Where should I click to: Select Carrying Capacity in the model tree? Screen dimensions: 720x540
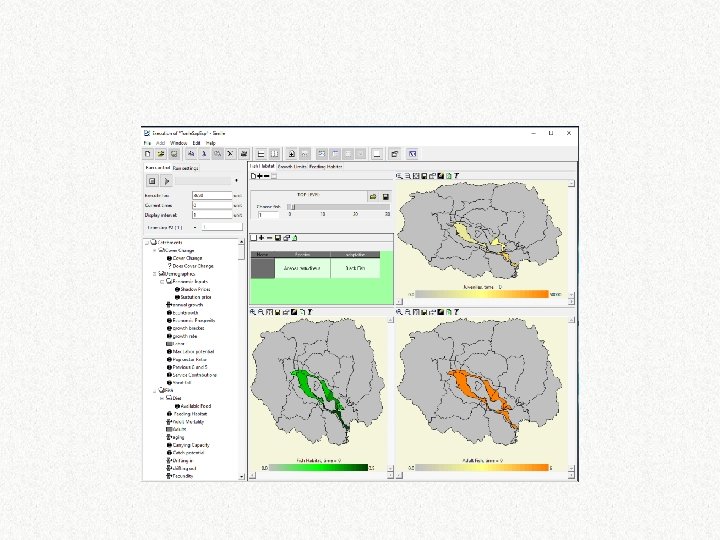tap(191, 445)
